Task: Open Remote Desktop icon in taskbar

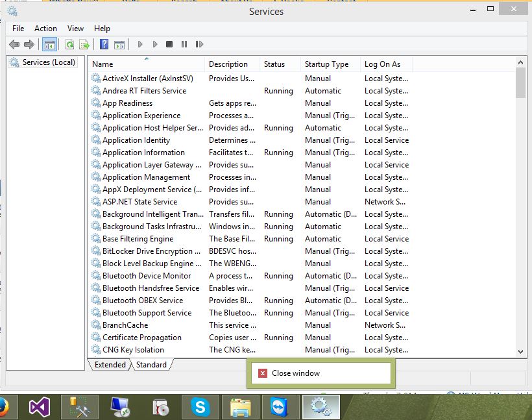Action: click(x=120, y=407)
